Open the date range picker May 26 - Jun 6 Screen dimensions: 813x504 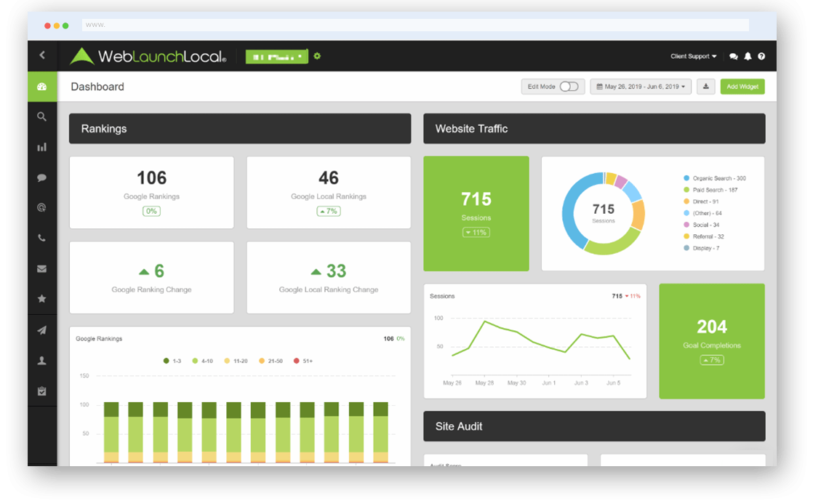(x=641, y=87)
